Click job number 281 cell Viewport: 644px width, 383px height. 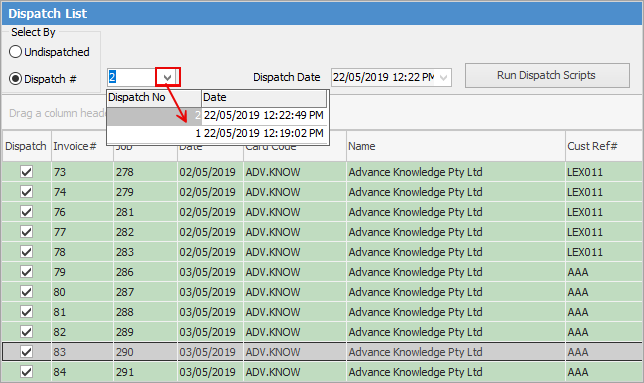145,212
